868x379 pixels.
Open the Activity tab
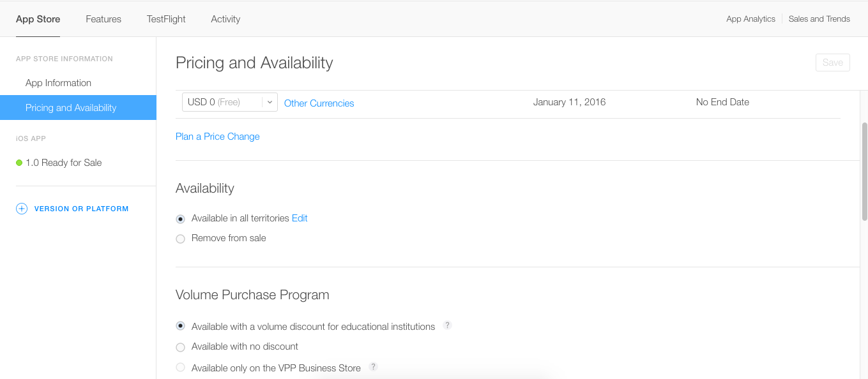coord(225,19)
